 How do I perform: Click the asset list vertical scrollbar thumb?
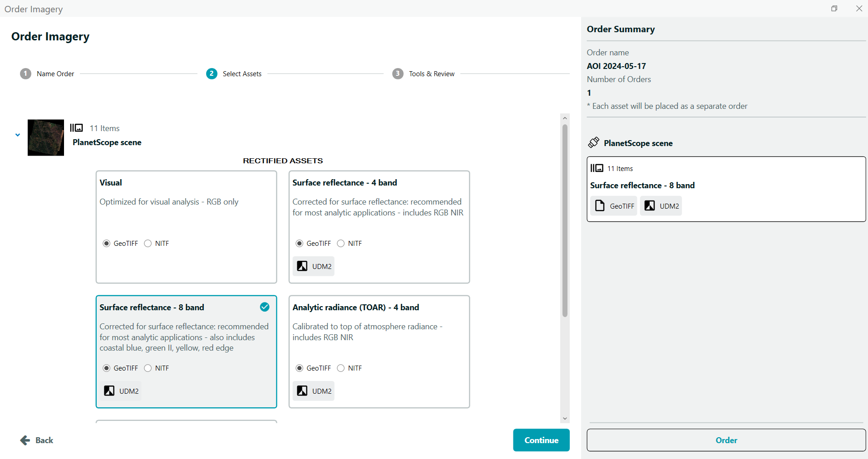tap(565, 220)
